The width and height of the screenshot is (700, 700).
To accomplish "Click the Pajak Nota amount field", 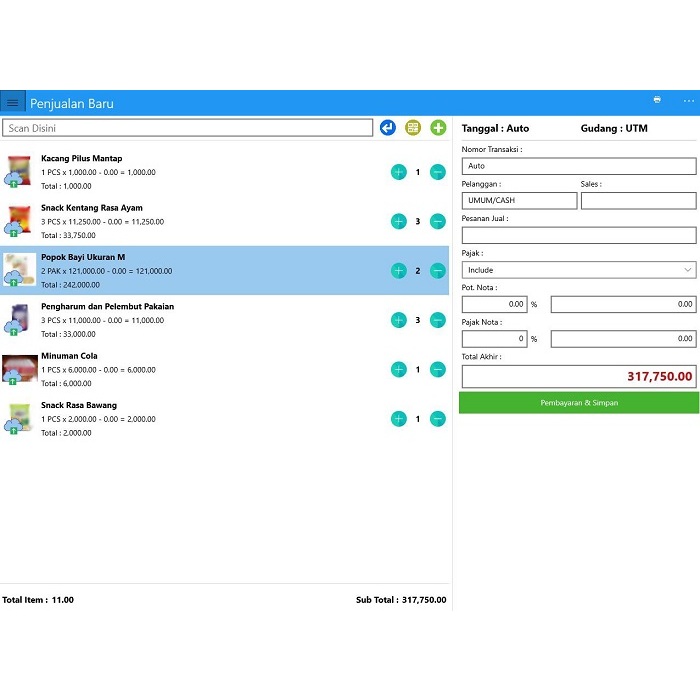I will pos(623,338).
